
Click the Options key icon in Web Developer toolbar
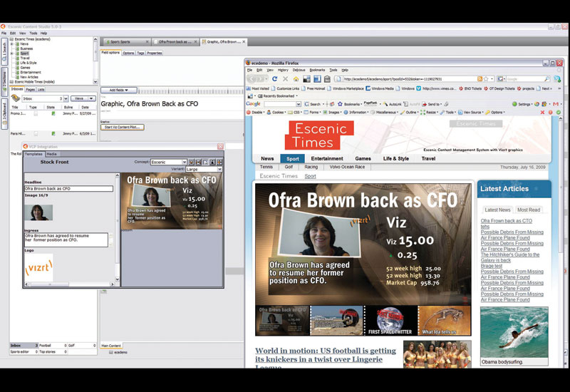(488, 113)
